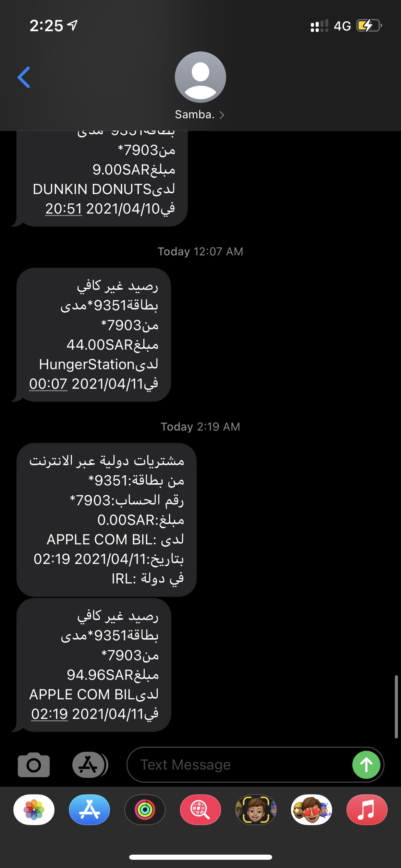Open the App Store icon in drawer
This screenshot has height=868, width=401.
click(x=89, y=810)
